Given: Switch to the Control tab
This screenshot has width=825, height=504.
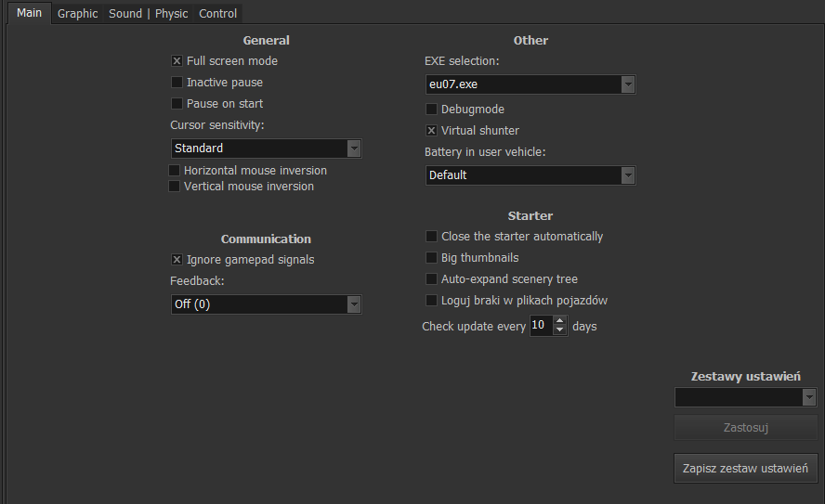Looking at the screenshot, I should [x=217, y=14].
